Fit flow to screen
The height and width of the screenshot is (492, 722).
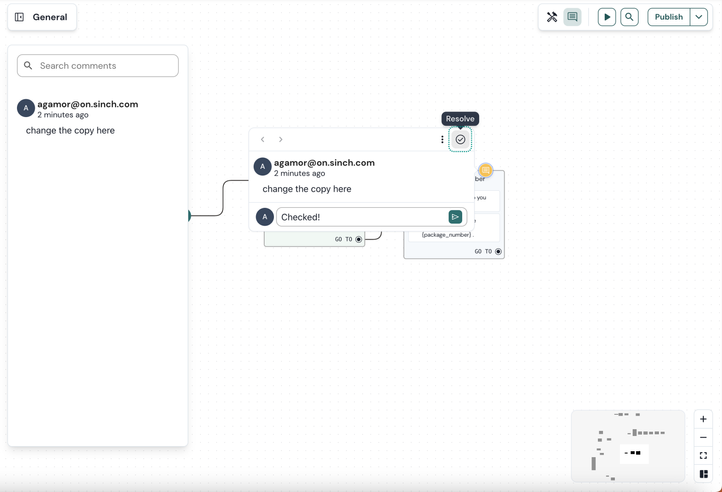[703, 456]
